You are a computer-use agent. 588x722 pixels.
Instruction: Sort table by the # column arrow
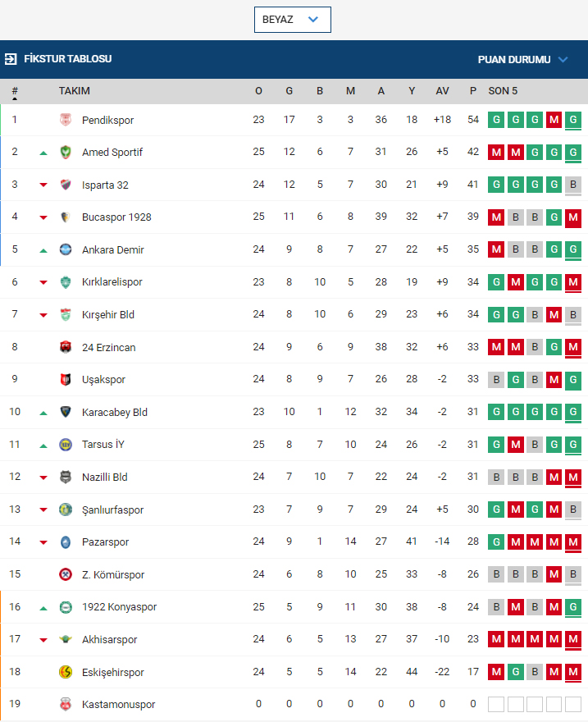coord(15,98)
